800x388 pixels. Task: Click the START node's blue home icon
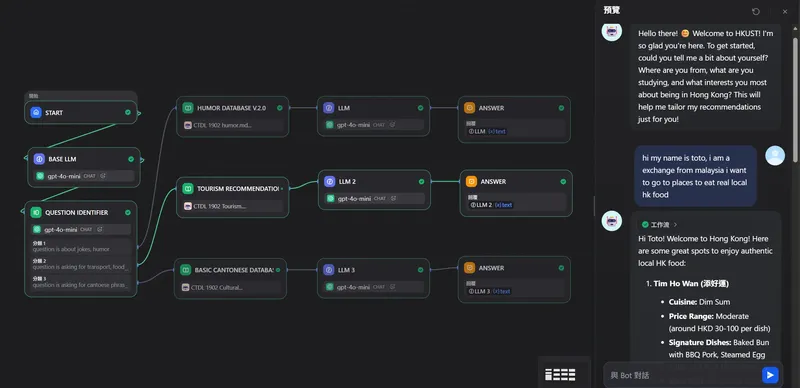[36, 112]
